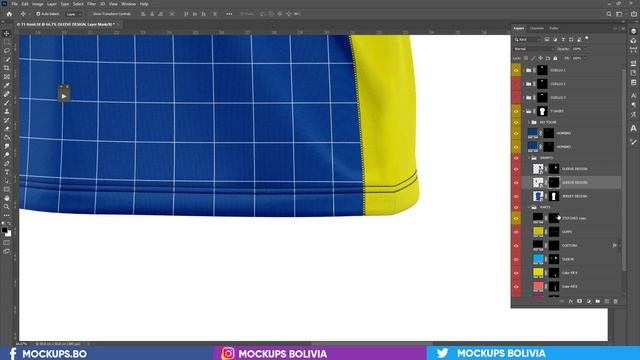Select the JERSEY DESIGN layer name

574,196
